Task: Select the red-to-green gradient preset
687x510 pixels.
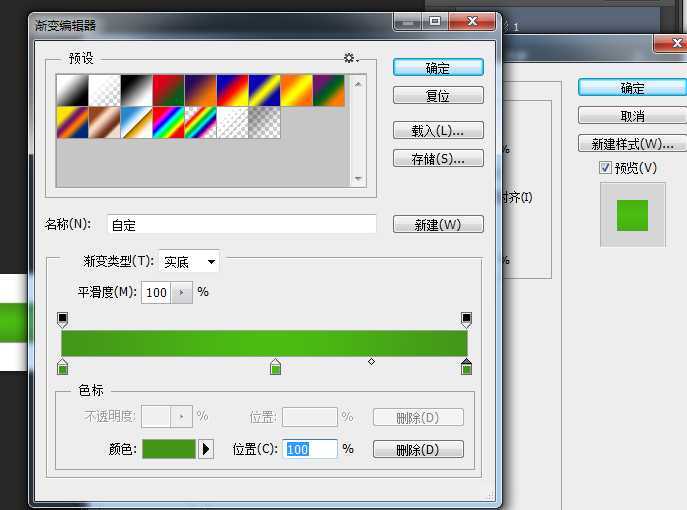Action: click(169, 90)
